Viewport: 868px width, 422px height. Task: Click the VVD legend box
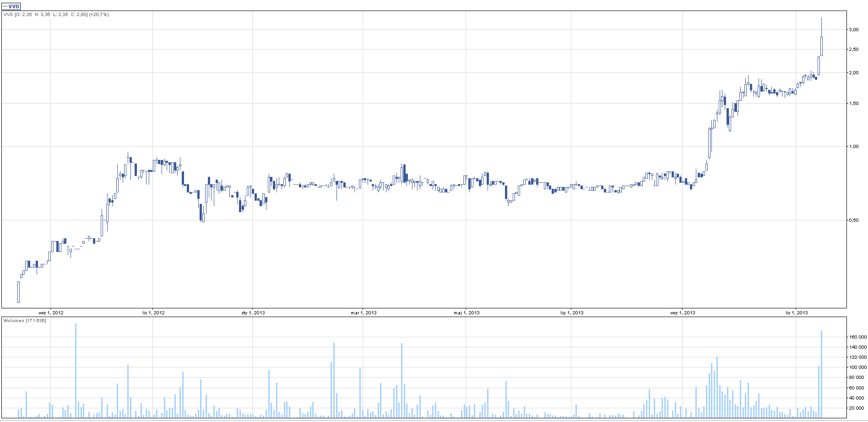11,6
